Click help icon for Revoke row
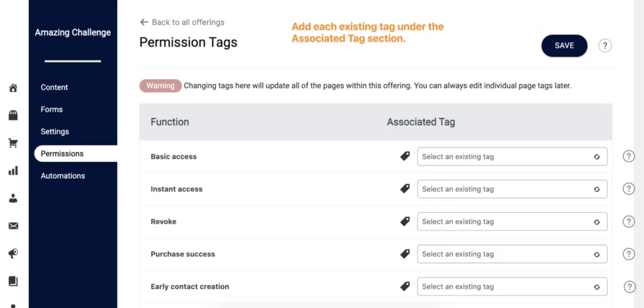This screenshot has height=308, width=644. (x=629, y=222)
